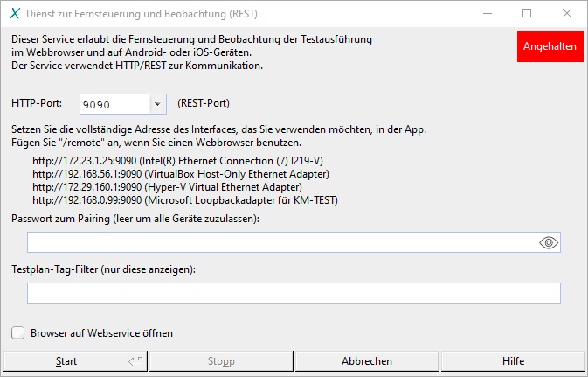This screenshot has height=377, width=588.
Task: Select the VirtualBox Host-Only adapter address
Action: click(181, 175)
